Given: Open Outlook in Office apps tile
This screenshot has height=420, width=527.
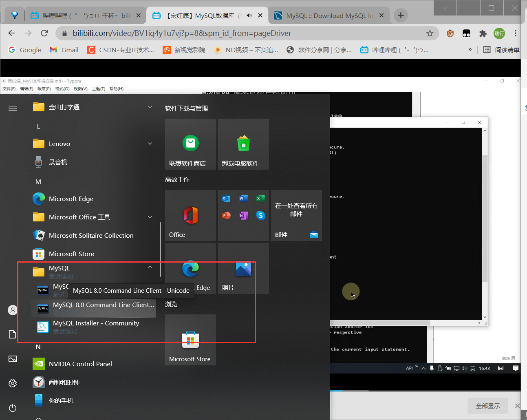Looking at the screenshot, I should (227, 199).
